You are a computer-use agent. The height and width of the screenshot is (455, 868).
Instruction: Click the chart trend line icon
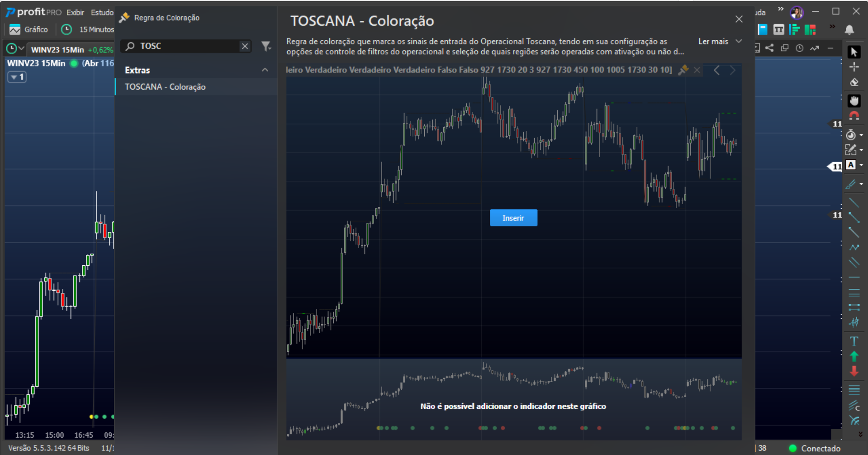pyautogui.click(x=814, y=48)
